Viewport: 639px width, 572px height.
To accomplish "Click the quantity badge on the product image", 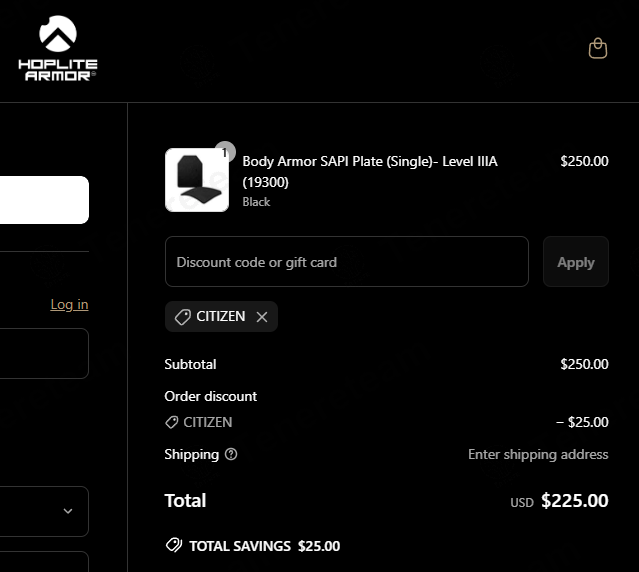I will point(225,153).
